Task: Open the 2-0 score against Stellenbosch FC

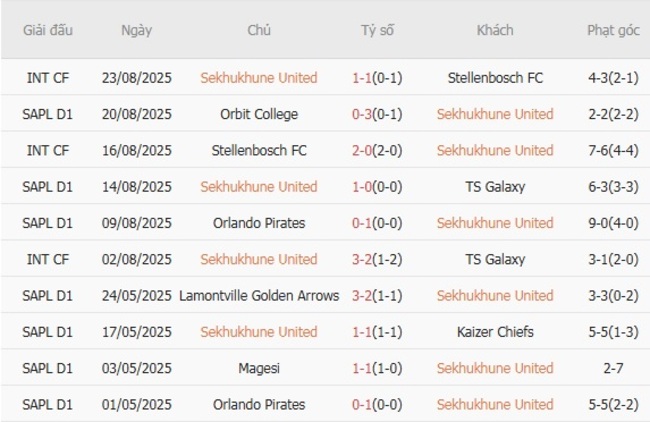Action: click(362, 150)
